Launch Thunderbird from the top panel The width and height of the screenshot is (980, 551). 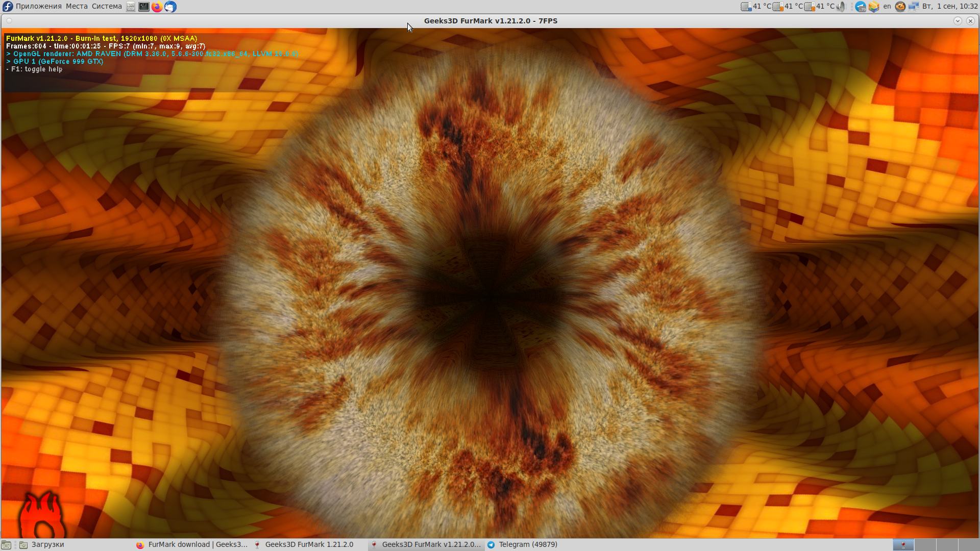tap(170, 7)
